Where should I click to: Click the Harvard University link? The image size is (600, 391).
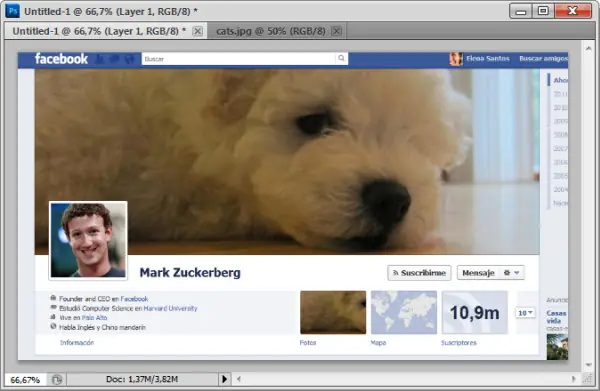click(x=170, y=308)
